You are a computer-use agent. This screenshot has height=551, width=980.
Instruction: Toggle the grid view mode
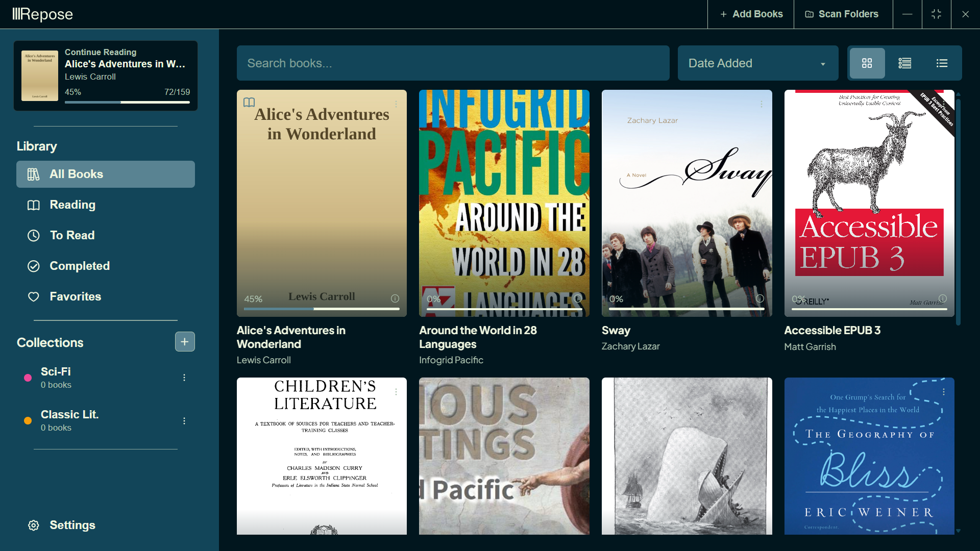pos(868,63)
